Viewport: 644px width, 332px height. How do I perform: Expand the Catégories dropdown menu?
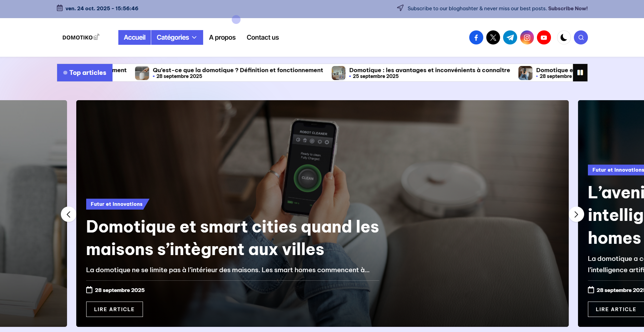point(177,38)
